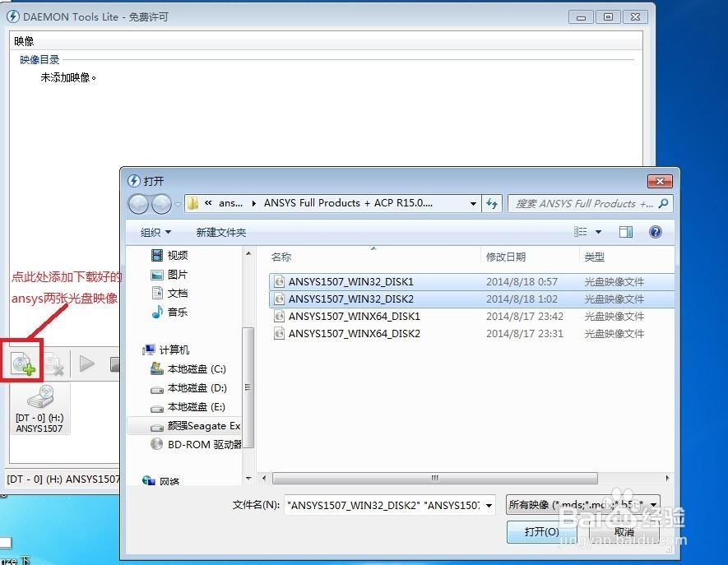Click the refresh button beside address bar
This screenshot has height=565, width=728.
click(x=492, y=204)
